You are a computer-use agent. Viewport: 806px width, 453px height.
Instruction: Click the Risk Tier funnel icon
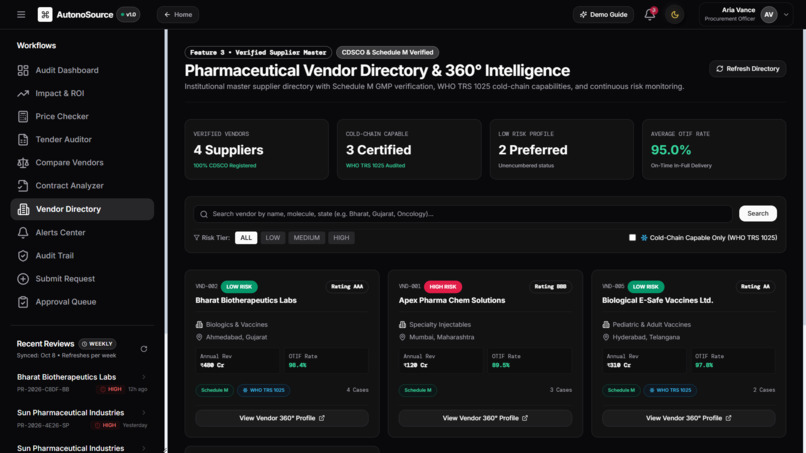[x=196, y=238]
